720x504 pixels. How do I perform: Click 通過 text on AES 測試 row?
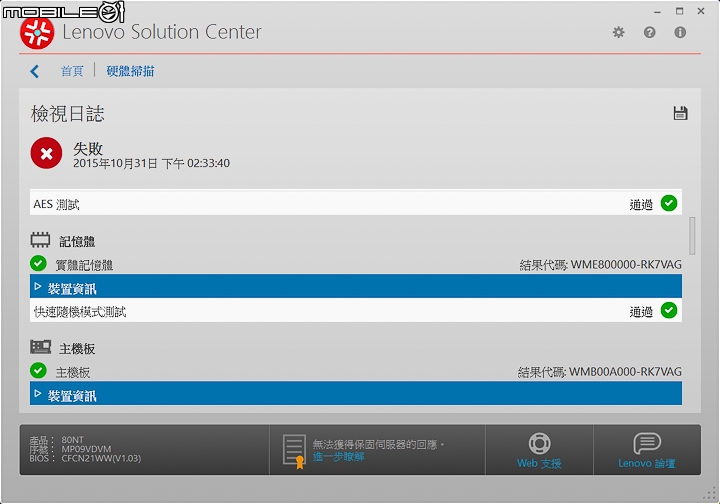(641, 205)
